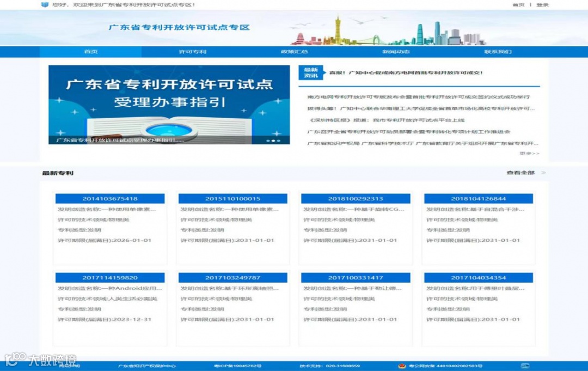
Task: Open patent card header 2018100292313
Action: point(356,199)
